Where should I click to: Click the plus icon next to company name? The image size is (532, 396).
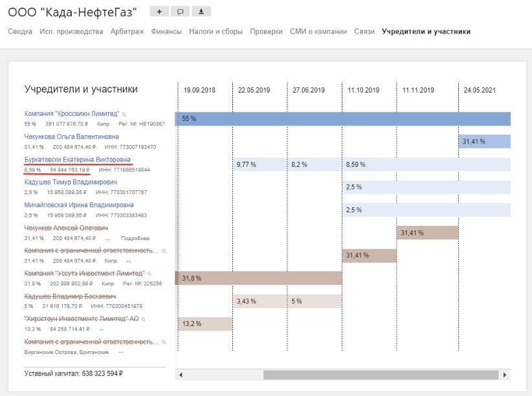[159, 11]
